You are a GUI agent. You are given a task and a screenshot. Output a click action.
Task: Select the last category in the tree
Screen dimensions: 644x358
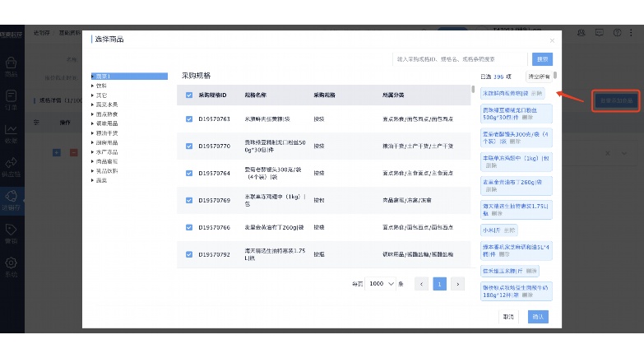click(x=101, y=180)
